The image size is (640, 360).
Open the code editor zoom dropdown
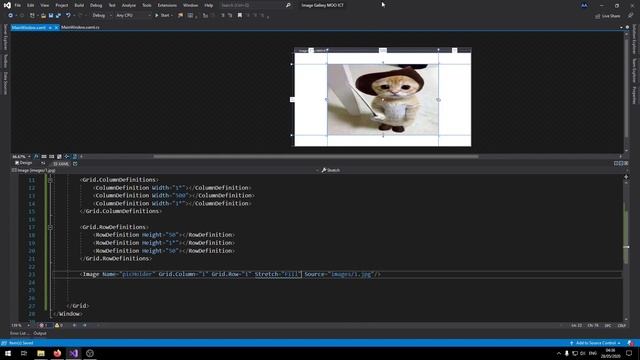coord(20,326)
